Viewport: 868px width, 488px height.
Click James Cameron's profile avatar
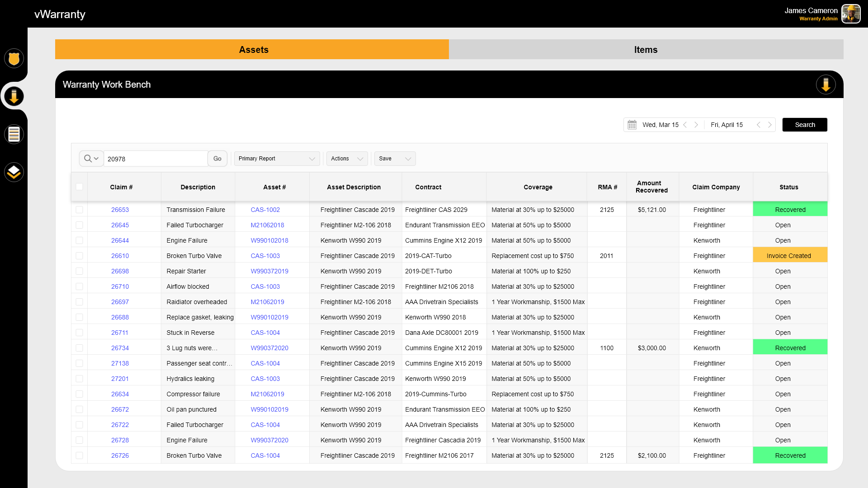851,14
